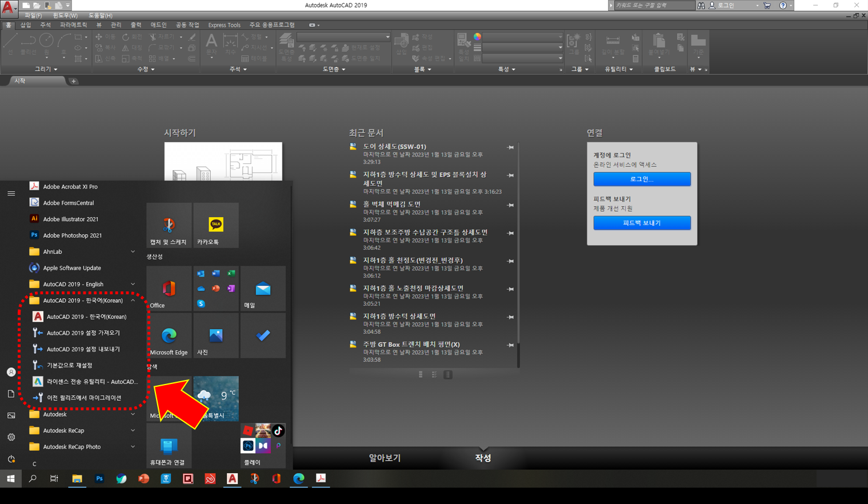Expand the 수정 (Modify) panel dropdown

pyautogui.click(x=146, y=69)
